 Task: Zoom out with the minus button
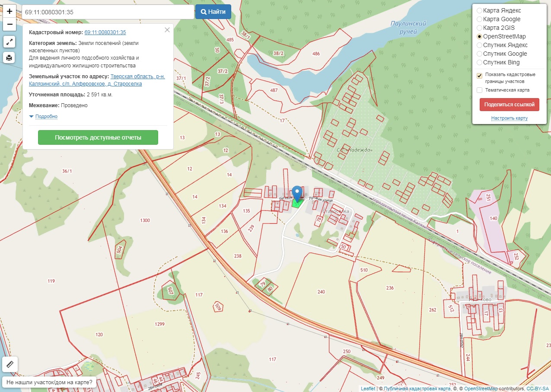(x=10, y=25)
